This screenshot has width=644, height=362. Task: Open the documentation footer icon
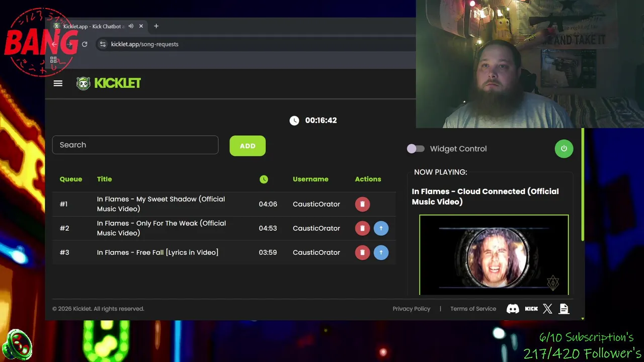click(564, 309)
